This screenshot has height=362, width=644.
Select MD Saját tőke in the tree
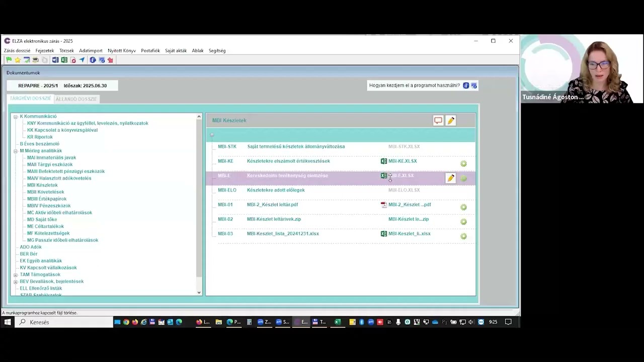tap(42, 220)
